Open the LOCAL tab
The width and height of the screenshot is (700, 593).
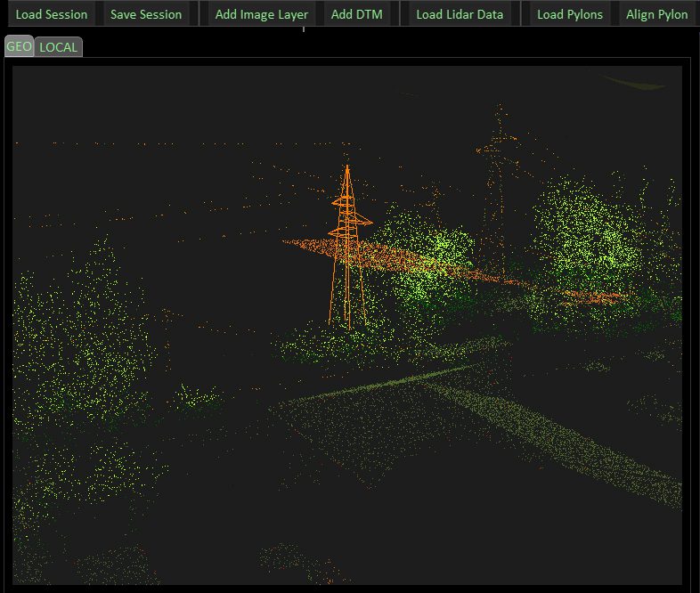point(59,47)
